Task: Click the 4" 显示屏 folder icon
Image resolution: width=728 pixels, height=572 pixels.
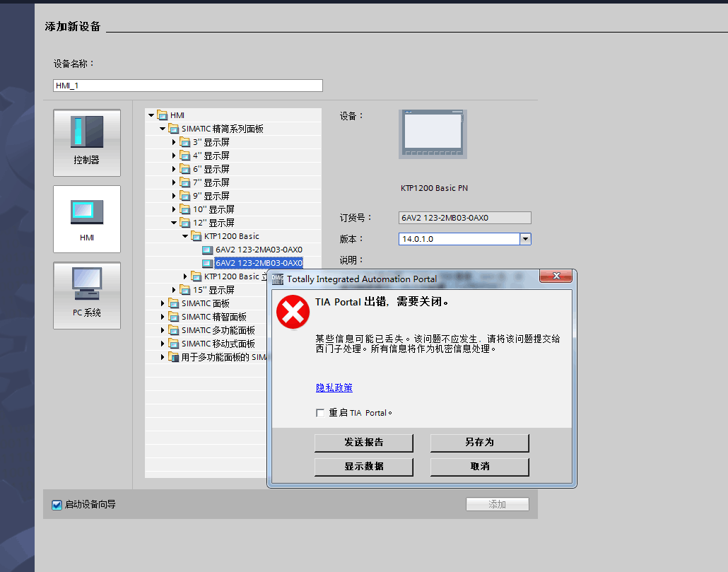Action: point(184,156)
